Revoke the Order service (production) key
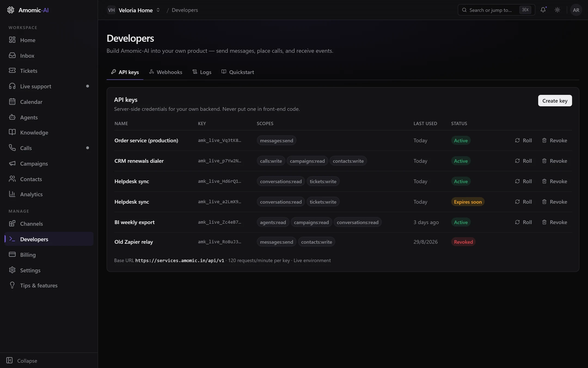The width and height of the screenshot is (588, 368). (554, 140)
